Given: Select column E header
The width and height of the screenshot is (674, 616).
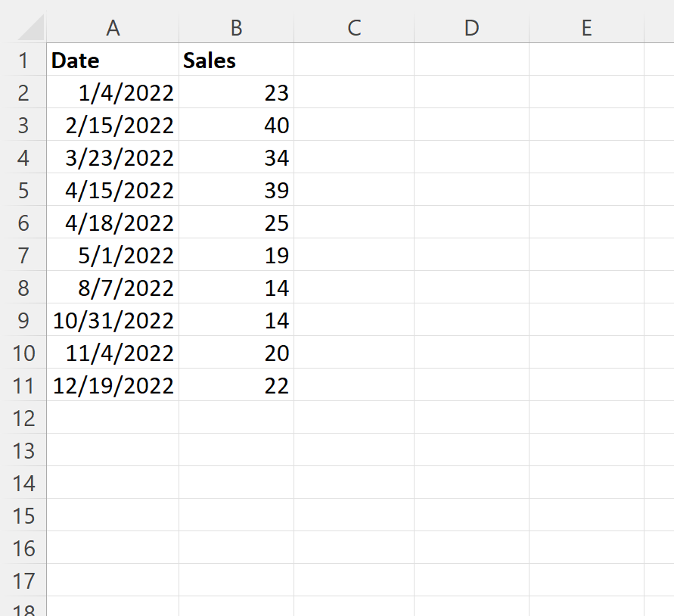Looking at the screenshot, I should pos(587,28).
